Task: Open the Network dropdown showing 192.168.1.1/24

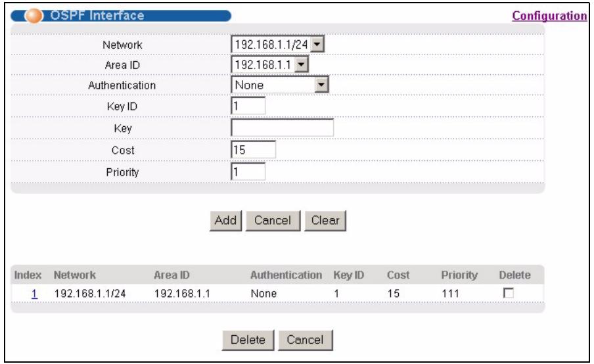Action: pyautogui.click(x=278, y=44)
